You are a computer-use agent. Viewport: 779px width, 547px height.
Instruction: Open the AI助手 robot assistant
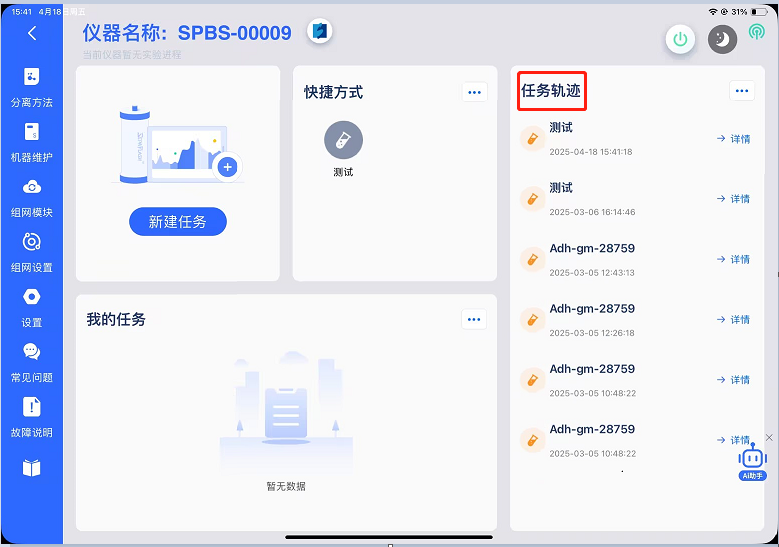(x=752, y=460)
